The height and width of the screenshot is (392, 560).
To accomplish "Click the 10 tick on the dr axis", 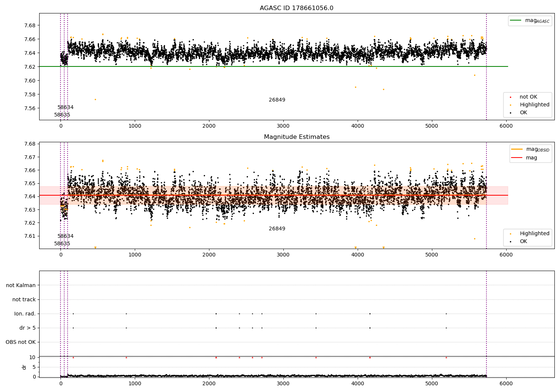I will coord(32,357).
